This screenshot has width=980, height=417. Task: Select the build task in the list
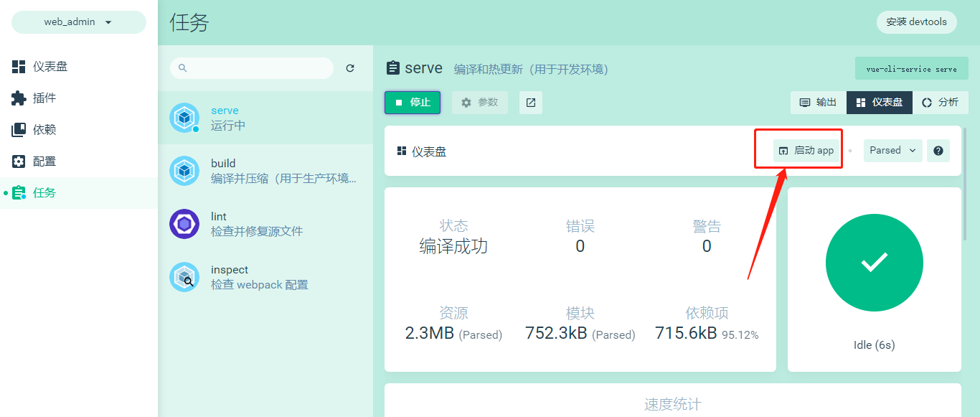click(x=265, y=171)
